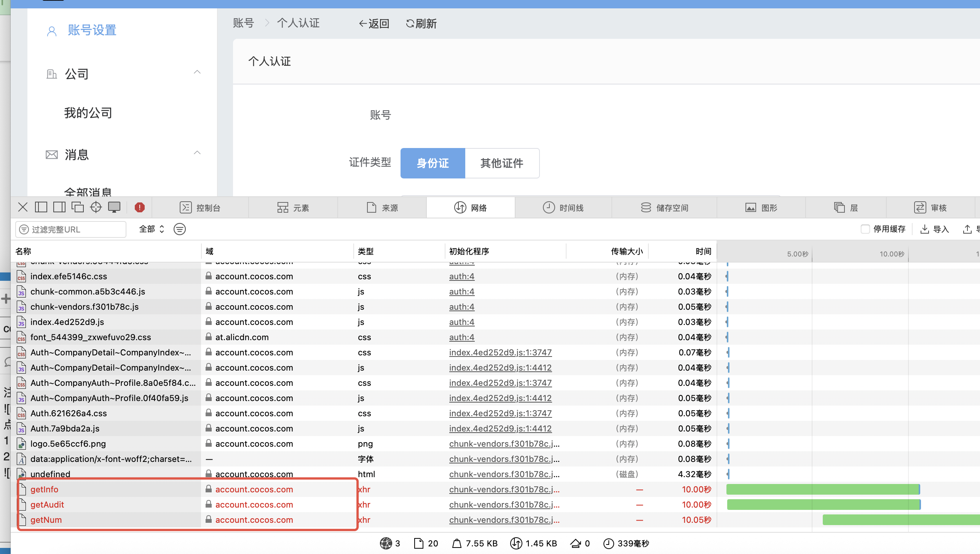
Task: Detach inspector into separate window
Action: [x=78, y=207]
